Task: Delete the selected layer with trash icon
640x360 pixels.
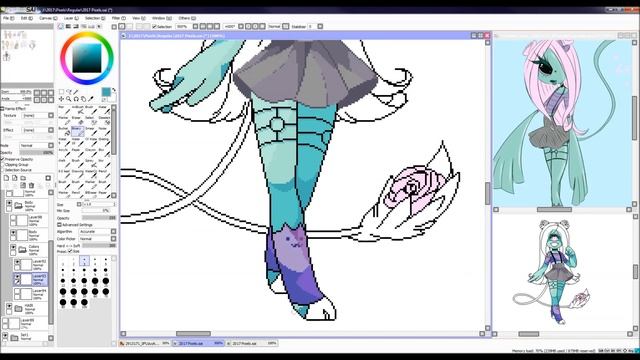Action: [31, 185]
